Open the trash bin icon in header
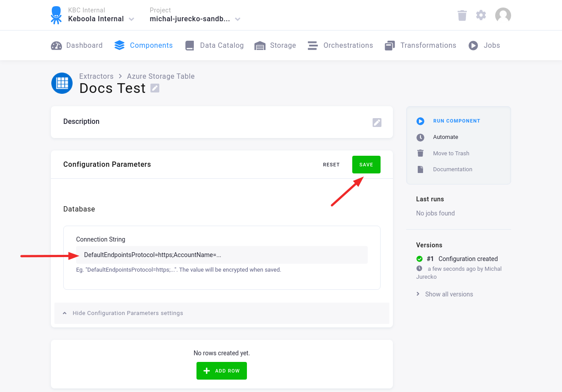This screenshot has height=392, width=562. 462,15
